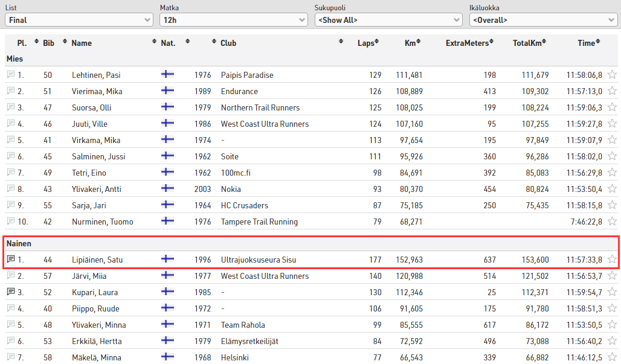The image size is (621, 364).
Task: Click sort arrows next to TotalKm column
Action: point(544,42)
